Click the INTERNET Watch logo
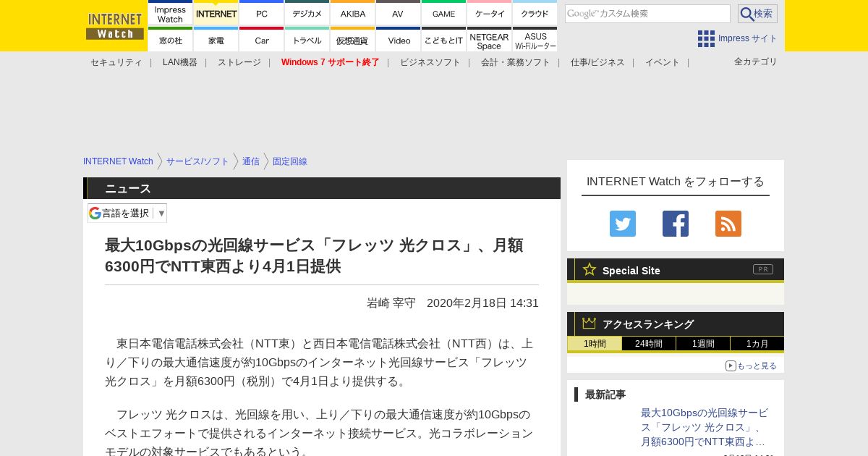 pyautogui.click(x=115, y=25)
